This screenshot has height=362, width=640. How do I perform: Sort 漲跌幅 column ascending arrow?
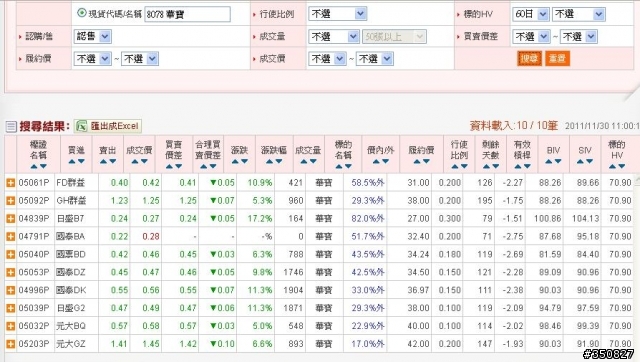coord(269,162)
